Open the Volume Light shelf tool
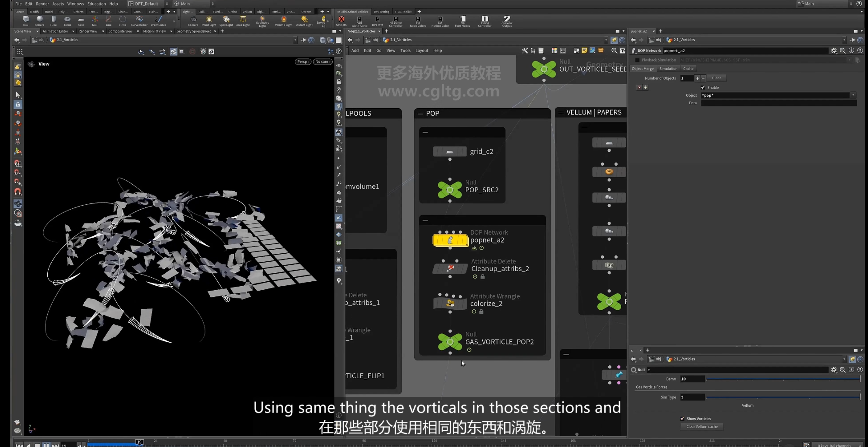 [283, 21]
